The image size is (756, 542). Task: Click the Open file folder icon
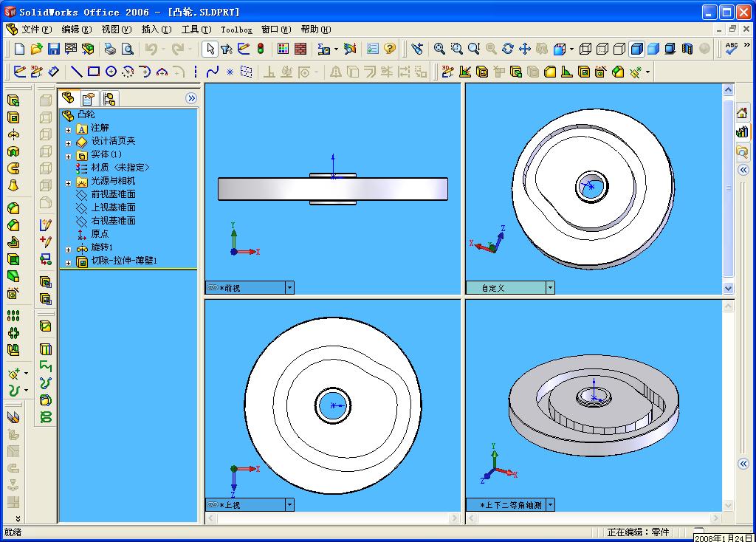(x=37, y=49)
